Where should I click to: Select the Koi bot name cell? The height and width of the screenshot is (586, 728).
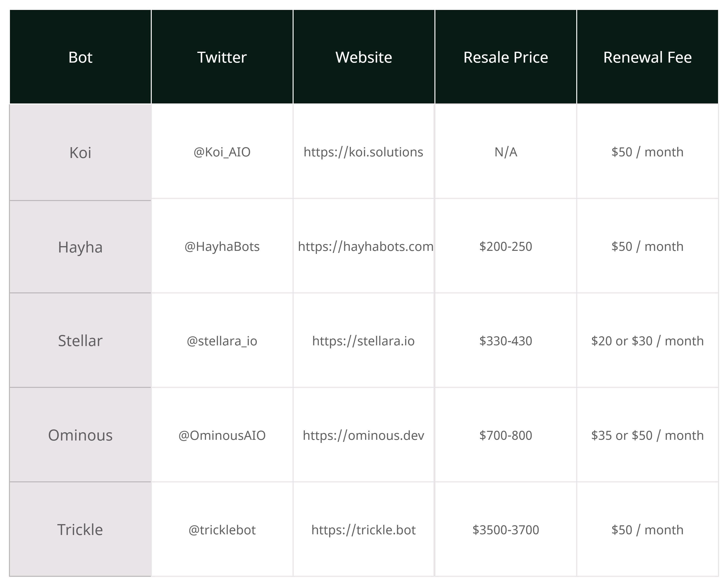coord(80,153)
